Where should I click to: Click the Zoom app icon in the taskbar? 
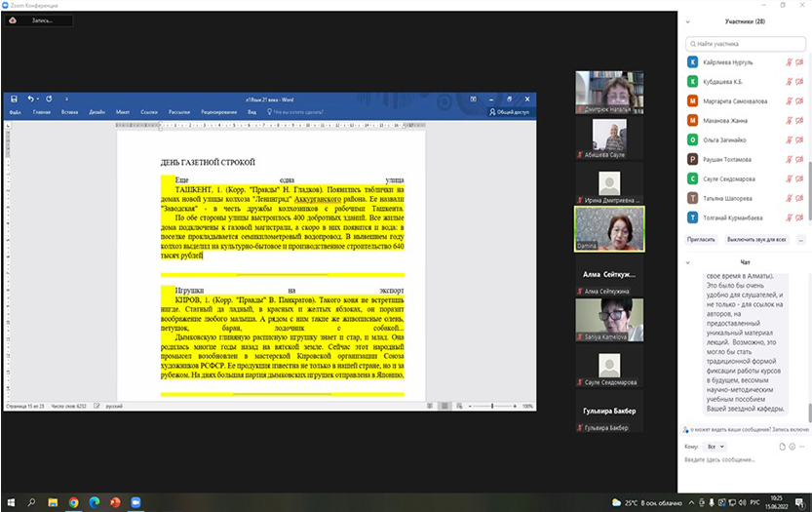tap(135, 502)
